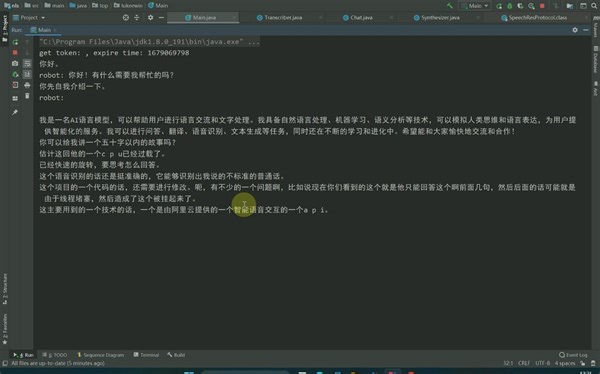Select opened file with target icon
Viewport: 600px width, 374px height.
(126, 18)
